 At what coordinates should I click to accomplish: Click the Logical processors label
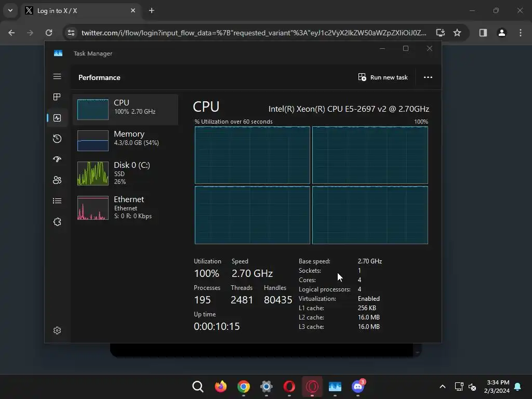pyautogui.click(x=325, y=289)
